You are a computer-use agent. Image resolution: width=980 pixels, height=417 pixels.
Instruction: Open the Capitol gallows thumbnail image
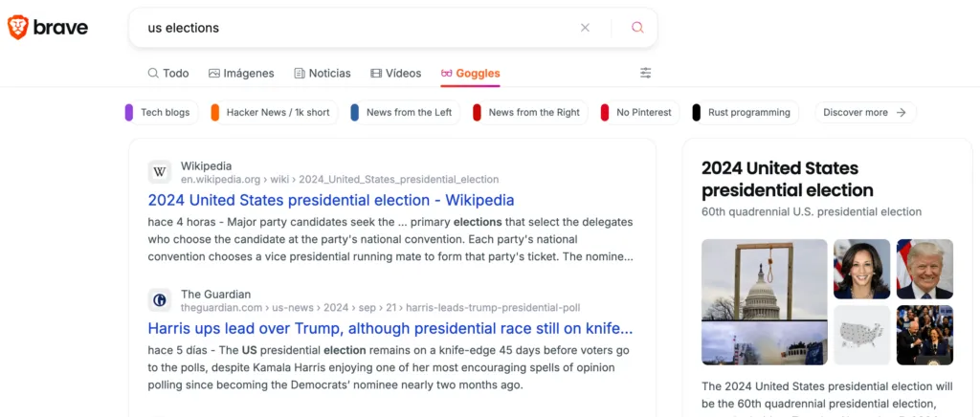tap(765, 302)
